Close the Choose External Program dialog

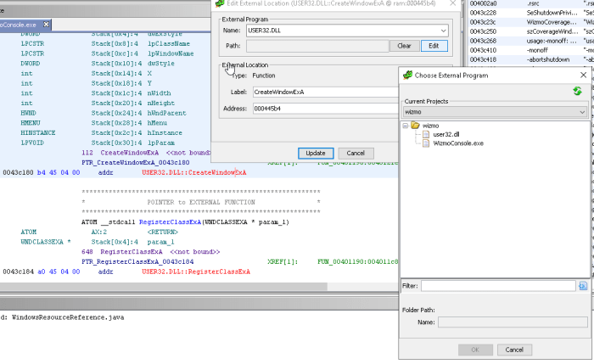tap(584, 75)
